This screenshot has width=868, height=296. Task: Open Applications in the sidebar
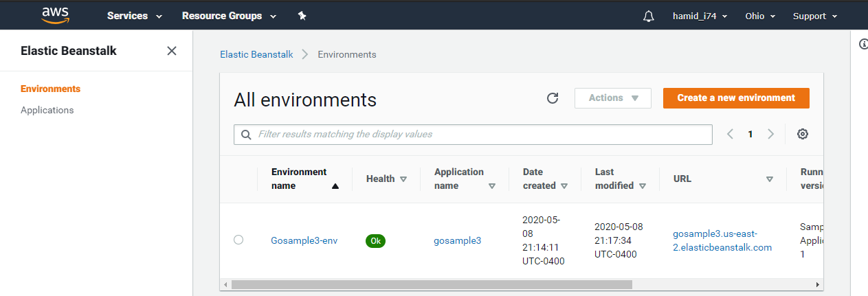click(47, 110)
